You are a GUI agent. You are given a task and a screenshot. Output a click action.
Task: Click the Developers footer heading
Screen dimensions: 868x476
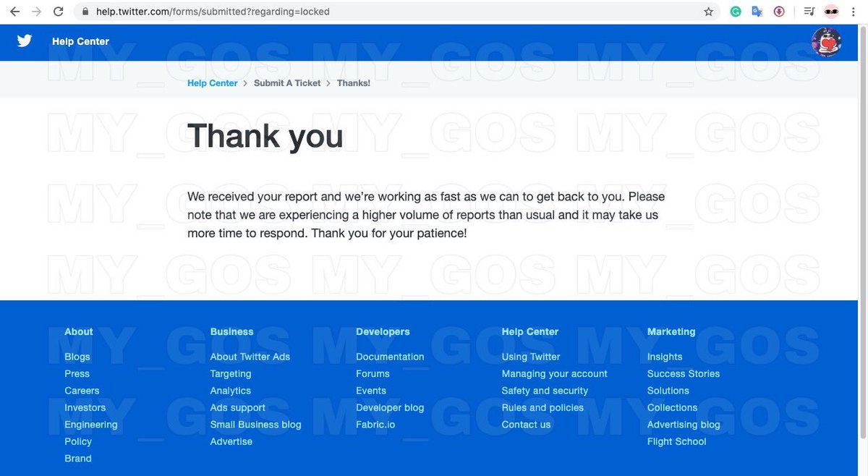pos(383,332)
